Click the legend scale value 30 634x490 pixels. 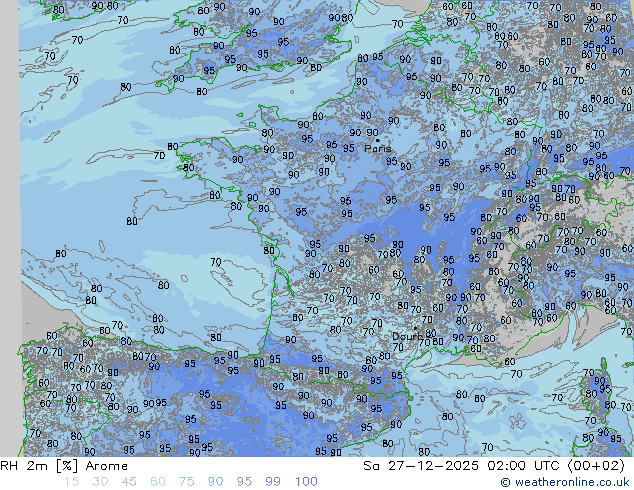100,482
